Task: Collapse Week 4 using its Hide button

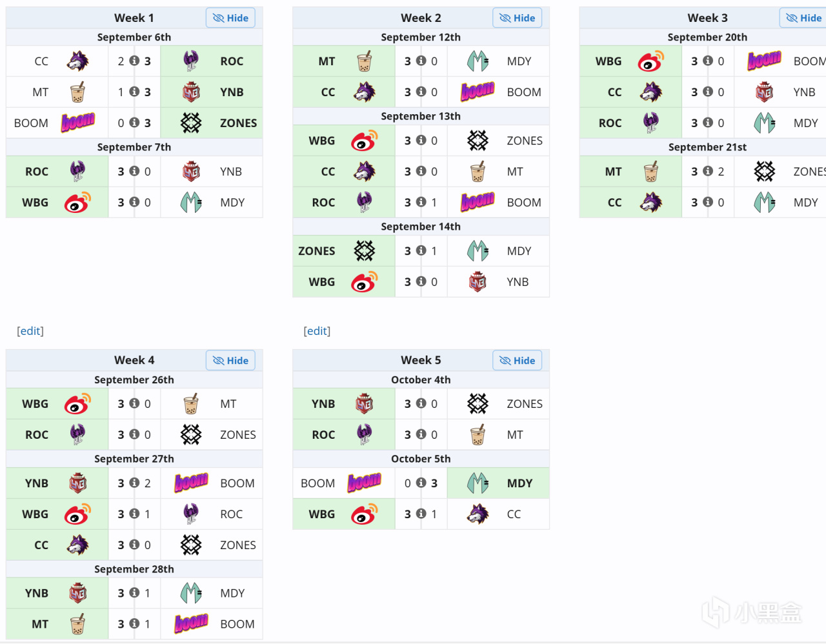Action: click(x=230, y=361)
